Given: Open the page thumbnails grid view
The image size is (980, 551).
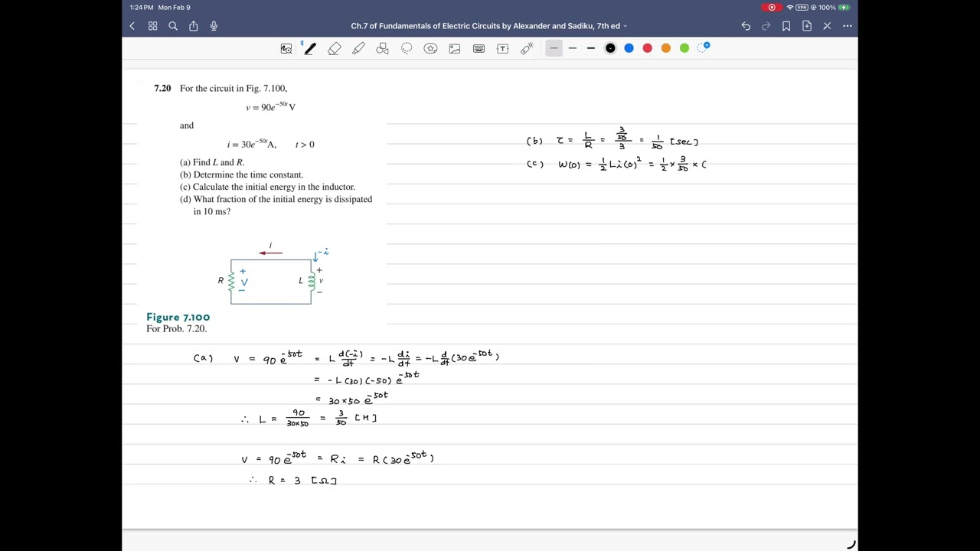Looking at the screenshot, I should pyautogui.click(x=152, y=26).
